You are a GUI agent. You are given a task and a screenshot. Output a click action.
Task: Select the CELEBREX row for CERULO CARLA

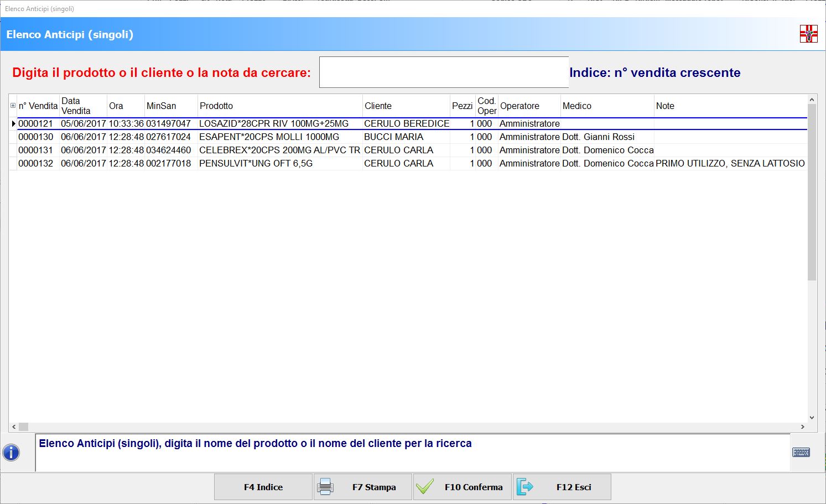[279, 150]
